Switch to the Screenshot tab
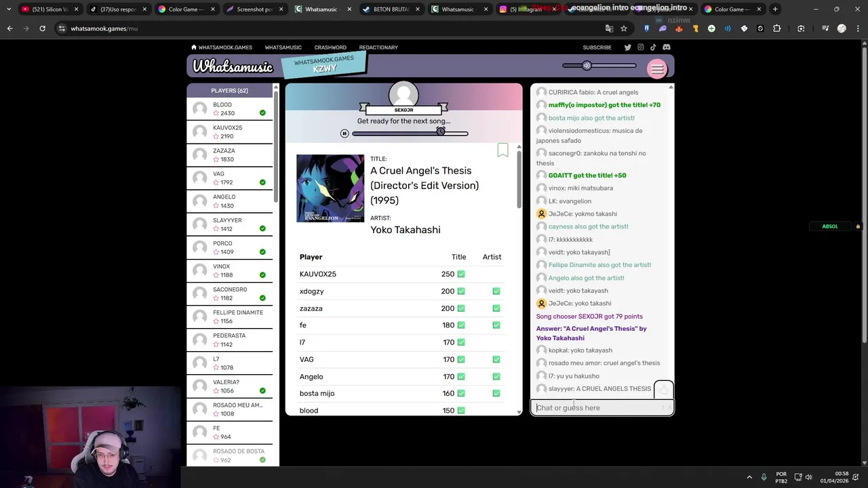This screenshot has width=868, height=488. click(254, 9)
